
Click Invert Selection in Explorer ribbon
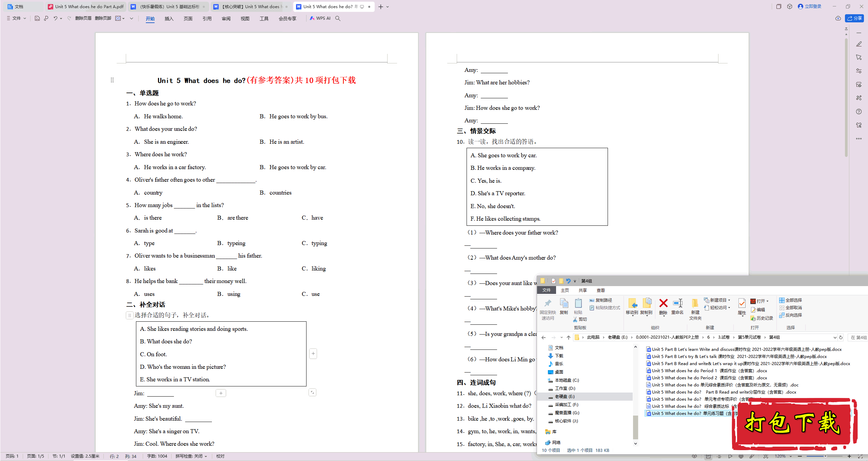[790, 315]
